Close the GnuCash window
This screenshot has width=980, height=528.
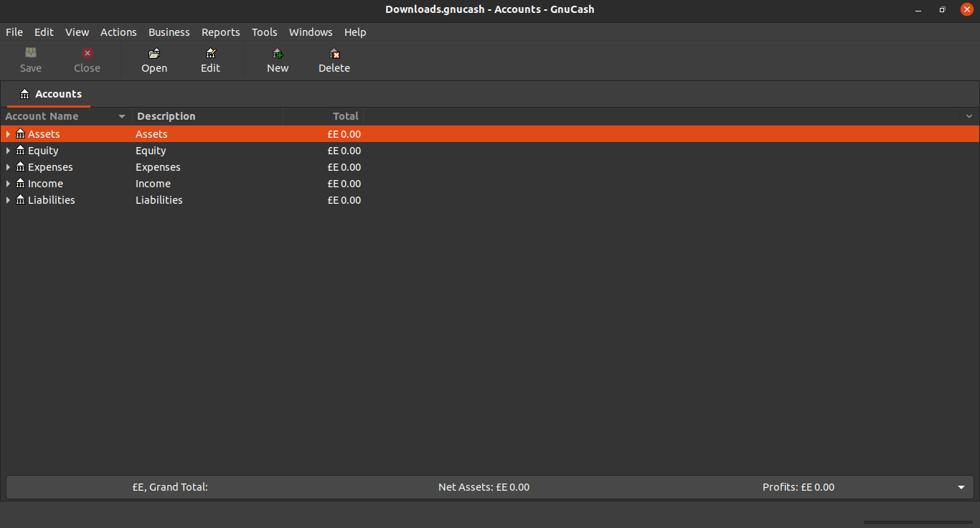pos(966,9)
